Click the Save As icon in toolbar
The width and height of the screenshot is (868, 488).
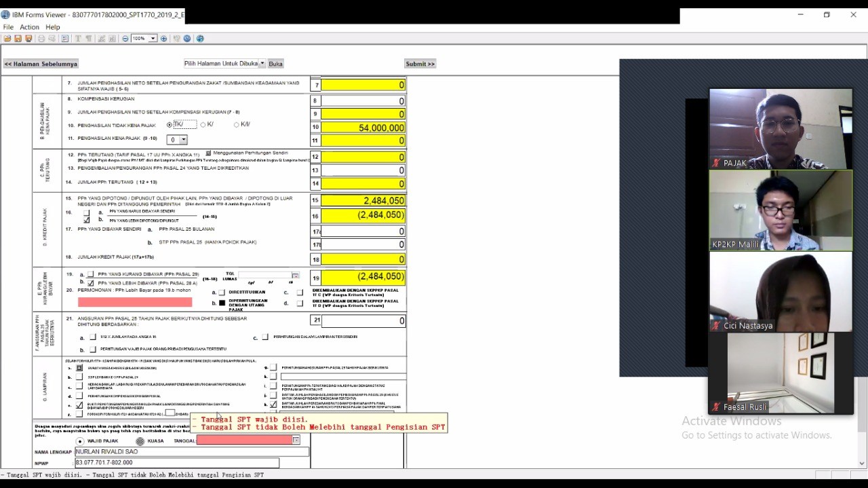(x=28, y=39)
